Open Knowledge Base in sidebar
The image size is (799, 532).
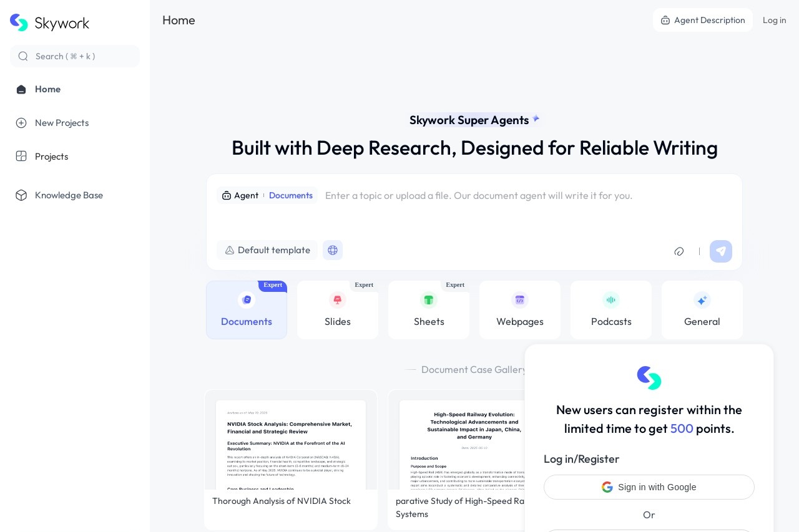tap(75, 195)
